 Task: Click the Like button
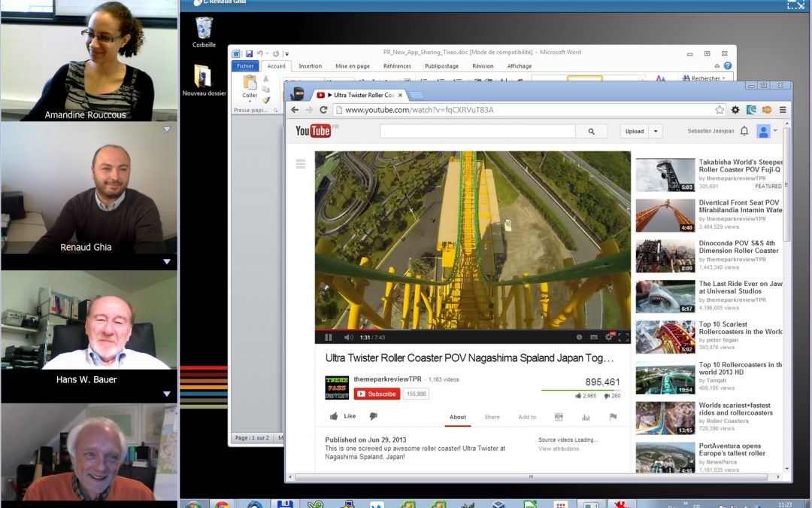[343, 416]
